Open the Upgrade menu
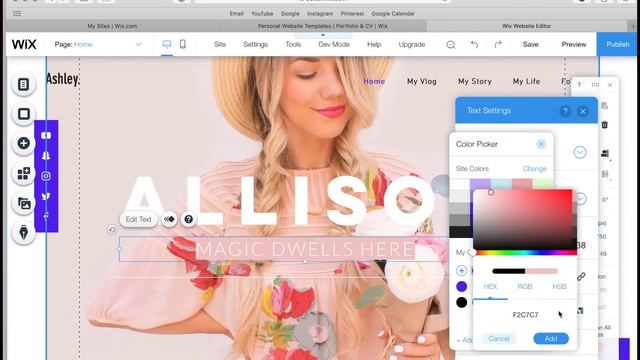 click(x=412, y=44)
